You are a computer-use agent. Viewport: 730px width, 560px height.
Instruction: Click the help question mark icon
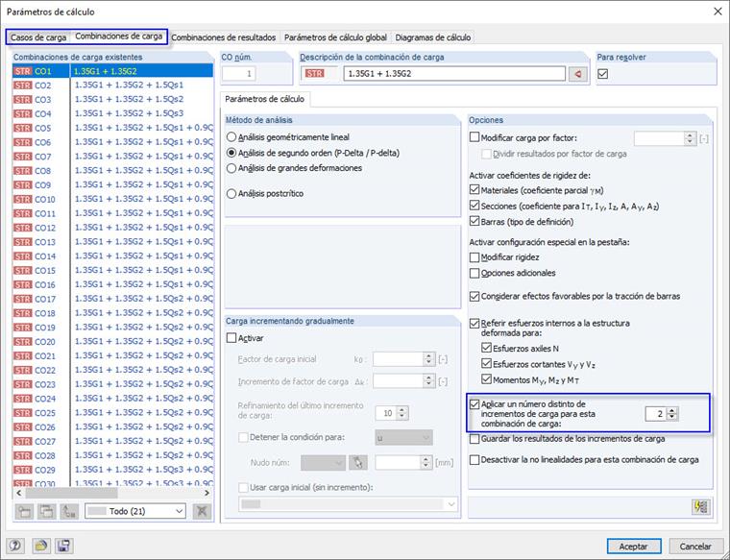[x=15, y=546]
